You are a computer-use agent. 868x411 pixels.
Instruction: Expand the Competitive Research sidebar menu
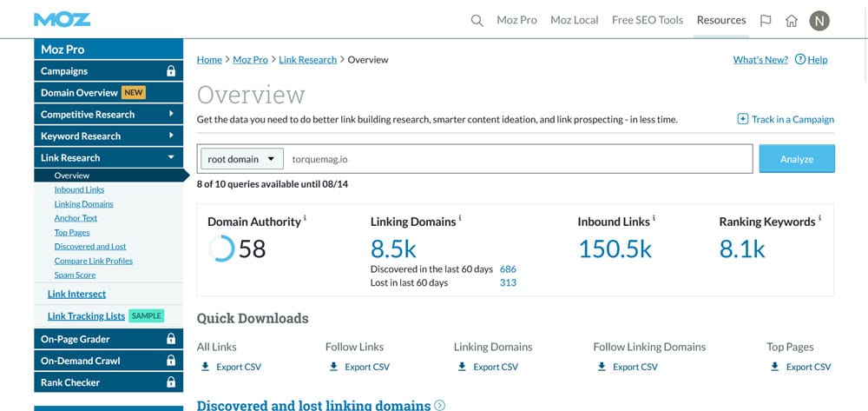171,114
